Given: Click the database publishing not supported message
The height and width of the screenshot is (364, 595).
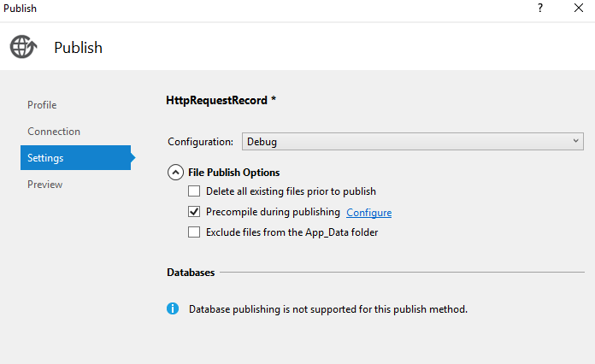Looking at the screenshot, I should point(327,309).
